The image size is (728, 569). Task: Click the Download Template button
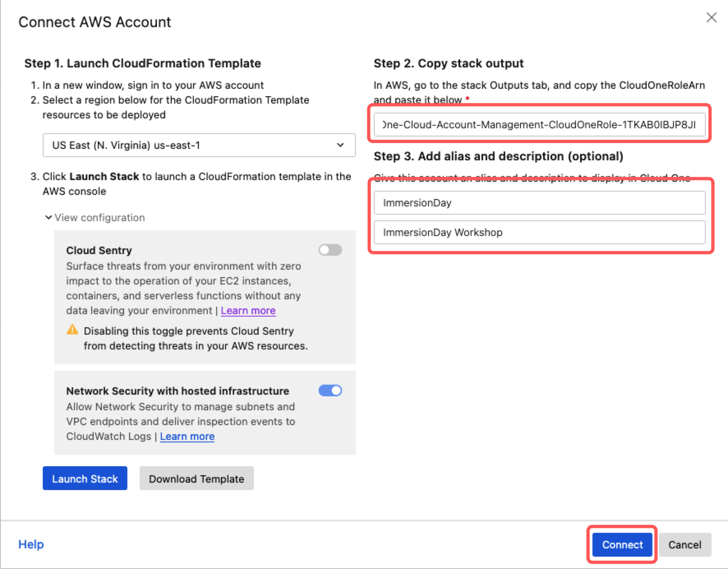197,479
